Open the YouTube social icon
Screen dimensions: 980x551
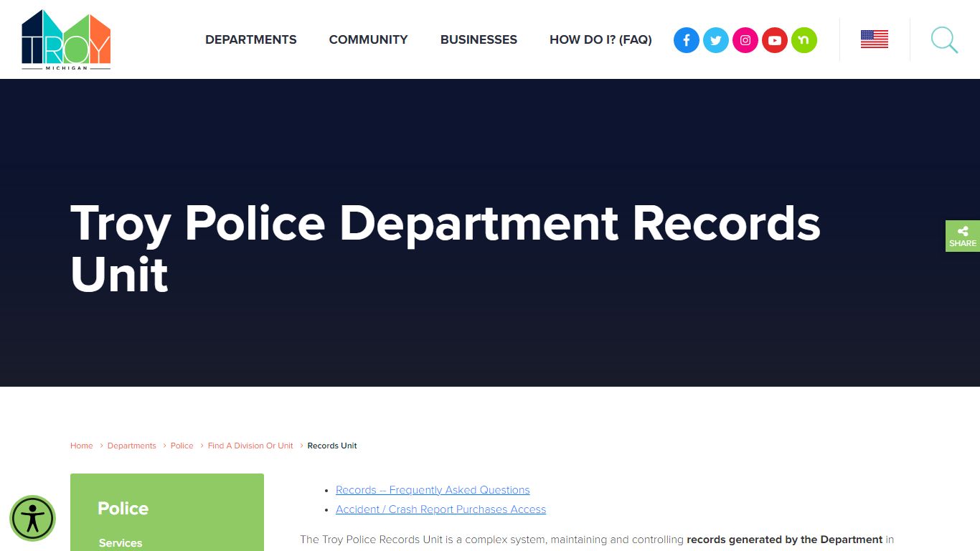(775, 40)
